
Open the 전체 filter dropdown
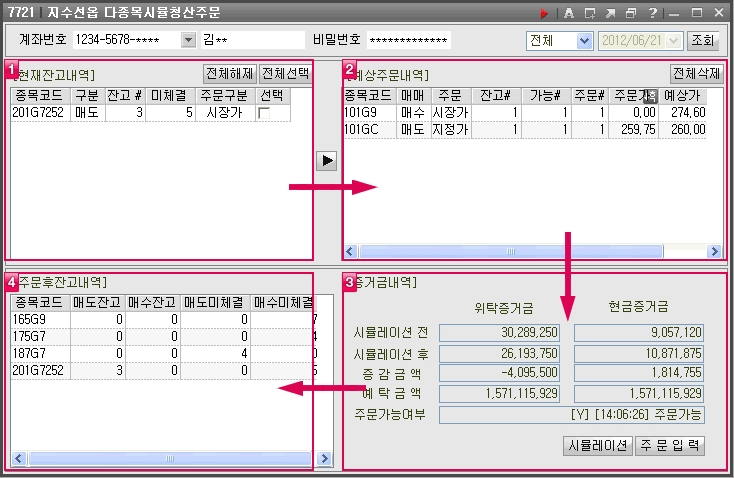click(584, 41)
